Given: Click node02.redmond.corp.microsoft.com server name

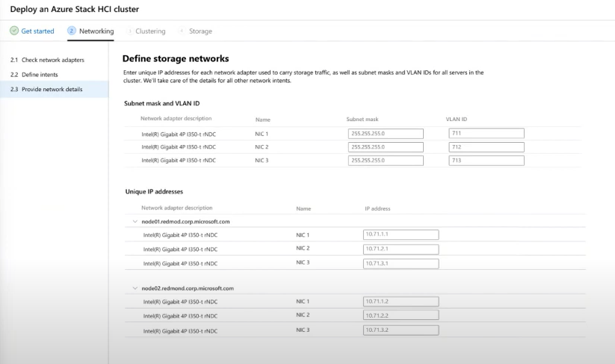Looking at the screenshot, I should tap(188, 289).
